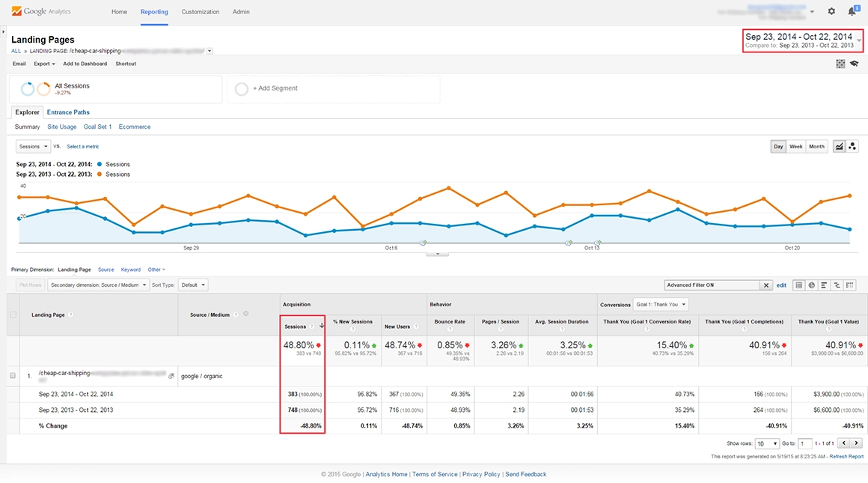868x483 pixels.
Task: Go to previous page of rows
Action: [843, 443]
